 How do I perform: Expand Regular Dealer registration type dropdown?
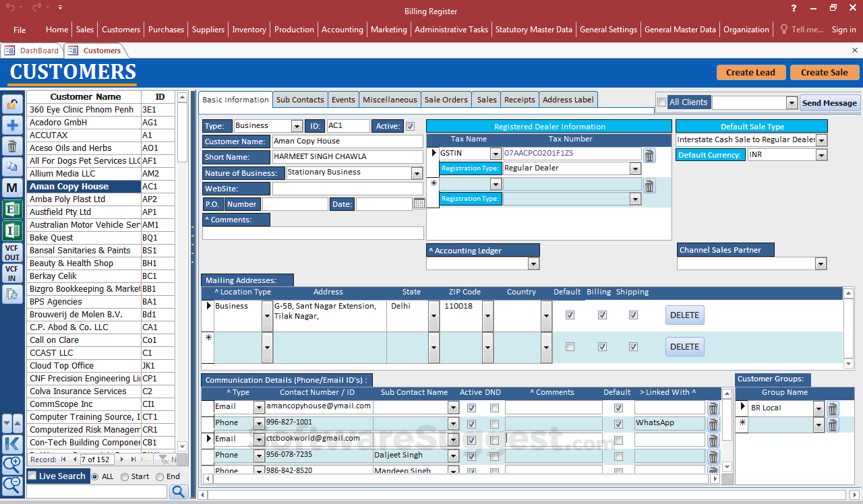[635, 168]
